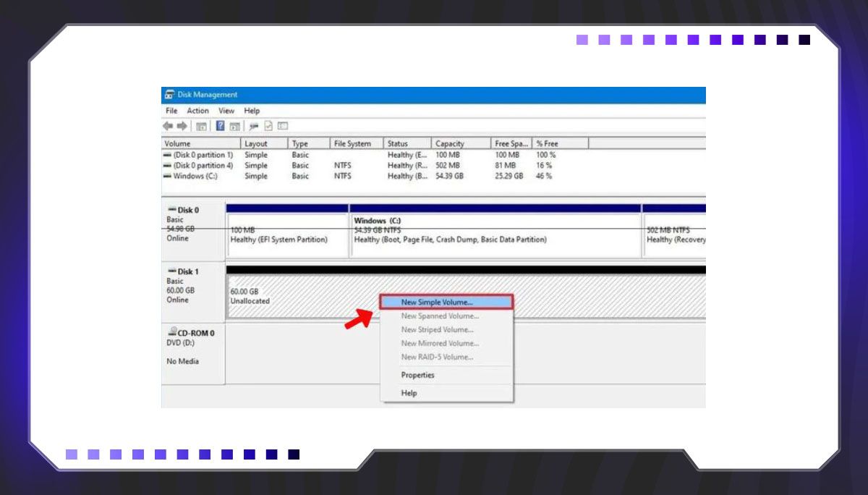Screen dimensions: 868x495
Task: Click the Forward arrow toolbar icon
Action: click(x=181, y=126)
